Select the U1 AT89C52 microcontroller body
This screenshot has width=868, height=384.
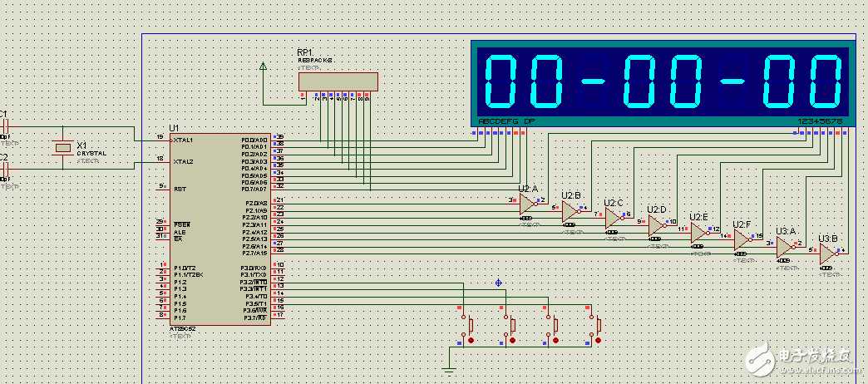(x=220, y=229)
